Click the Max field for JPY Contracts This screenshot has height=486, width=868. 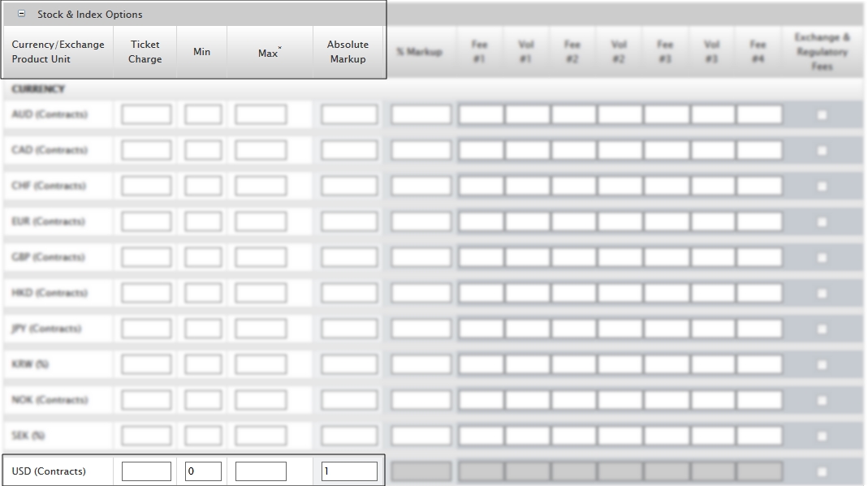260,328
